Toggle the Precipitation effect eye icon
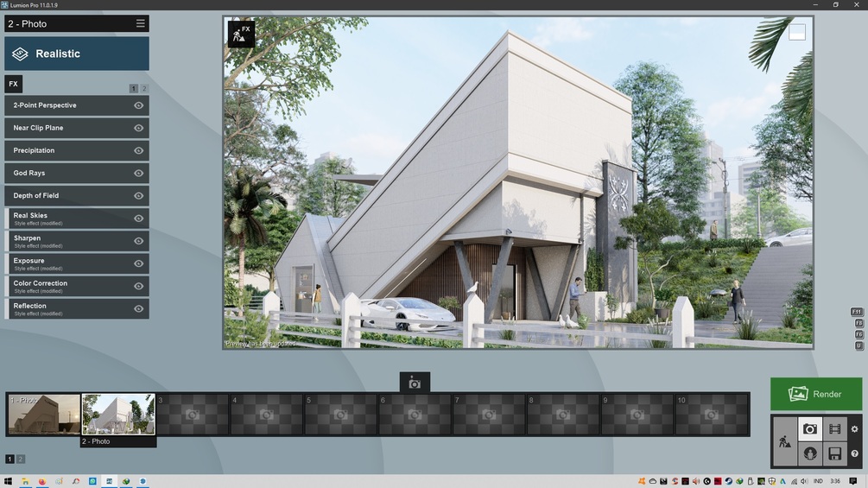The width and height of the screenshot is (868, 488). [x=139, y=150]
